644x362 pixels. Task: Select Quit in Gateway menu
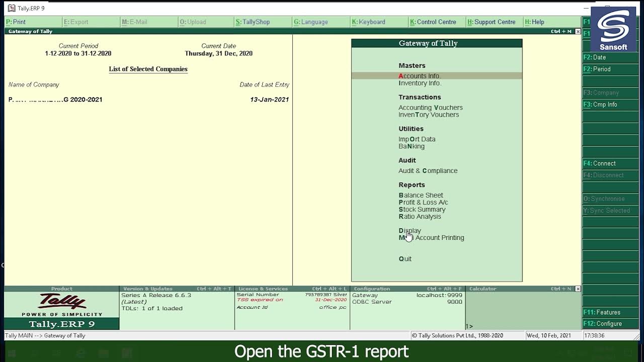click(x=405, y=259)
